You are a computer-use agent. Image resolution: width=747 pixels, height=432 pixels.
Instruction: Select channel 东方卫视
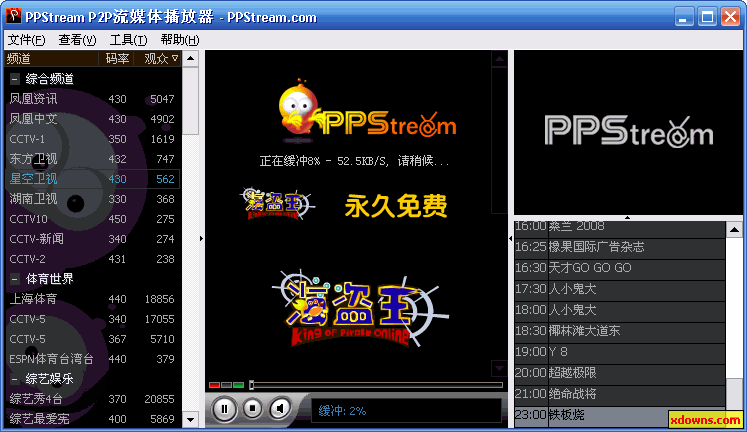pyautogui.click(x=92, y=159)
